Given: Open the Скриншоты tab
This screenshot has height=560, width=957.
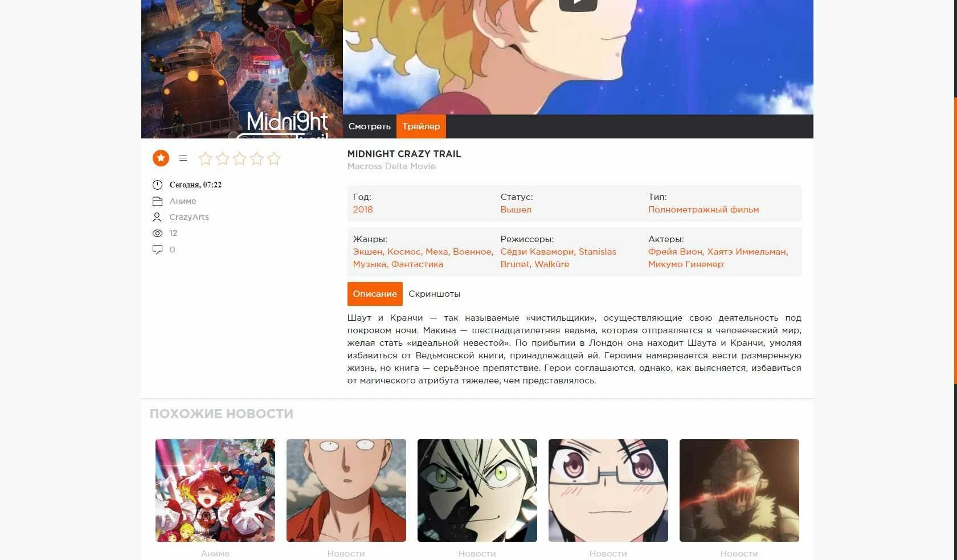Looking at the screenshot, I should coord(435,294).
